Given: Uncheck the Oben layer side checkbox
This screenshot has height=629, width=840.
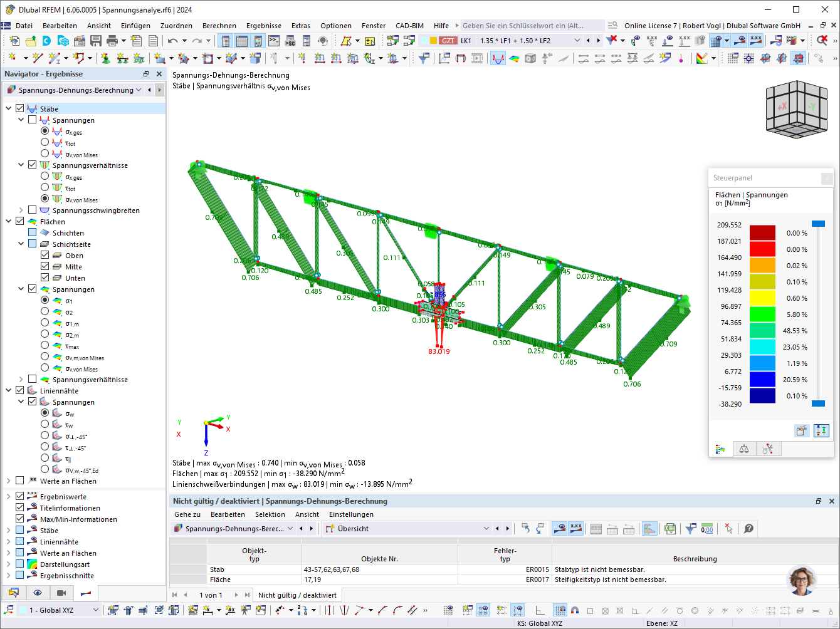Looking at the screenshot, I should pos(45,255).
